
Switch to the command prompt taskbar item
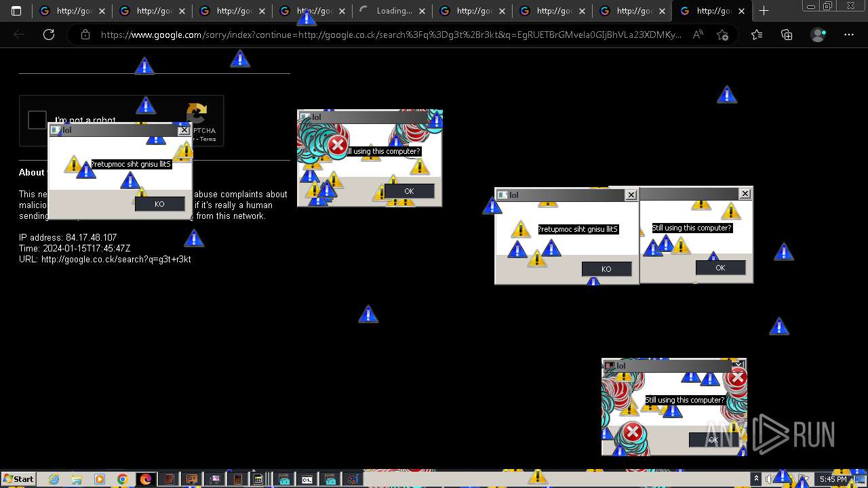click(x=307, y=479)
